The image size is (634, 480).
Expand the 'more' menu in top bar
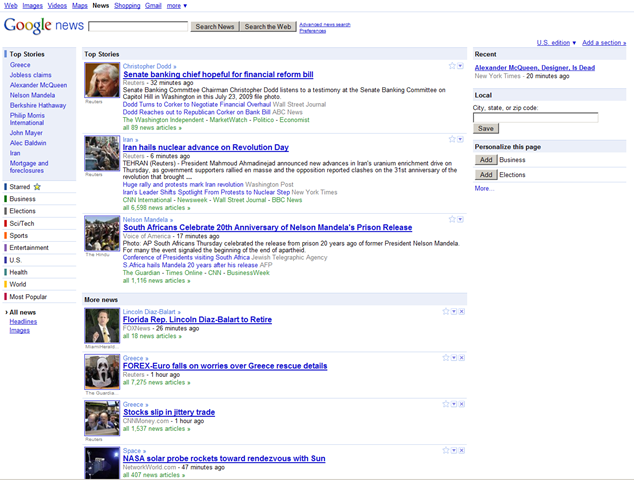click(x=177, y=6)
